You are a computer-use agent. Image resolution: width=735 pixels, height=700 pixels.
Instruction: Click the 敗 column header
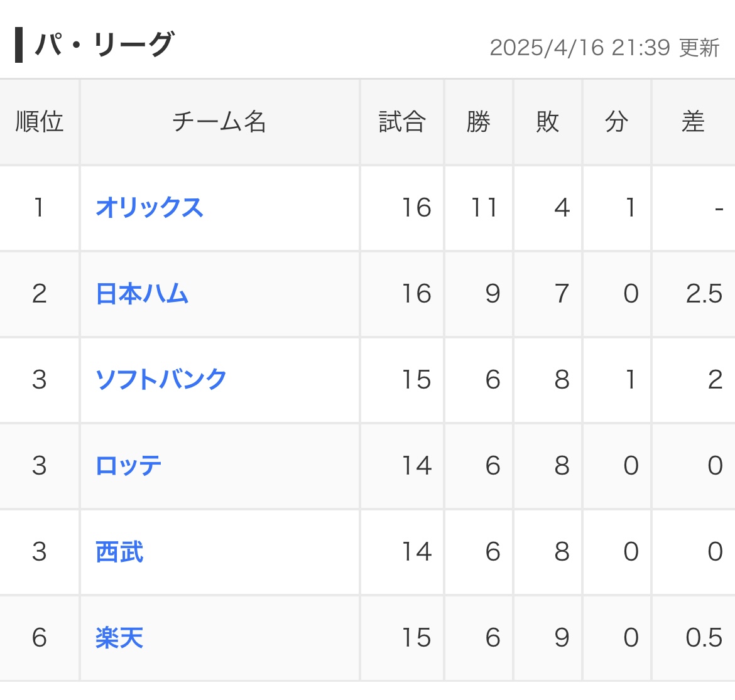click(x=548, y=122)
